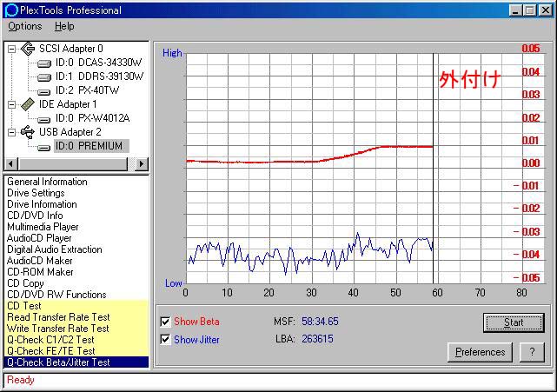557x392 pixels.
Task: Select Read Transfer Rate Test
Action: [76, 317]
